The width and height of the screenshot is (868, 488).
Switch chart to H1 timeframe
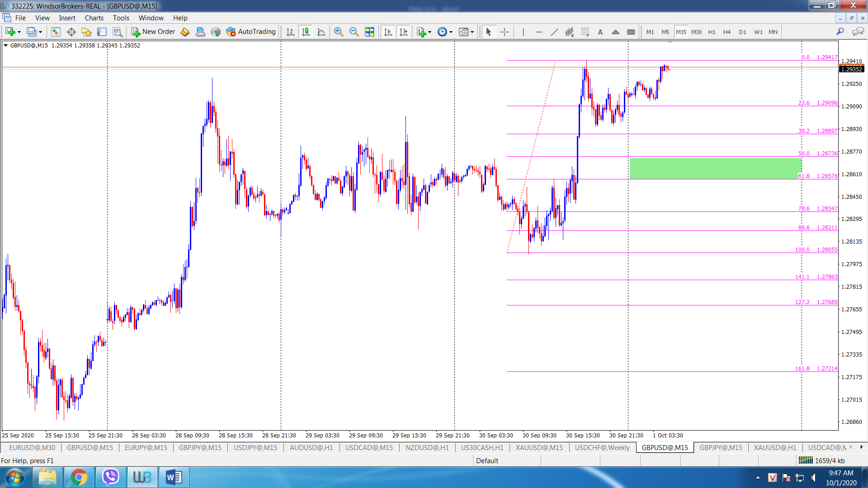point(712,32)
